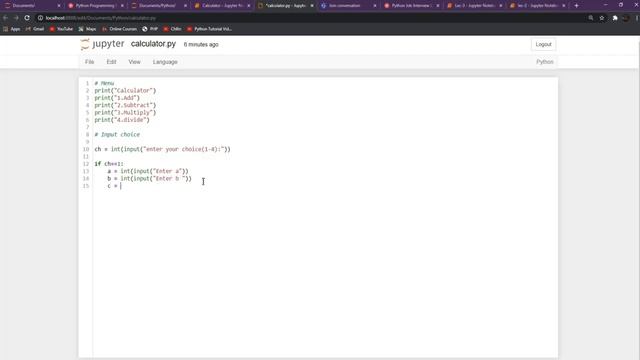Click the 'a = int(input("Enter a"))' line
Image resolution: width=640 pixels, height=360 pixels.
(x=148, y=171)
